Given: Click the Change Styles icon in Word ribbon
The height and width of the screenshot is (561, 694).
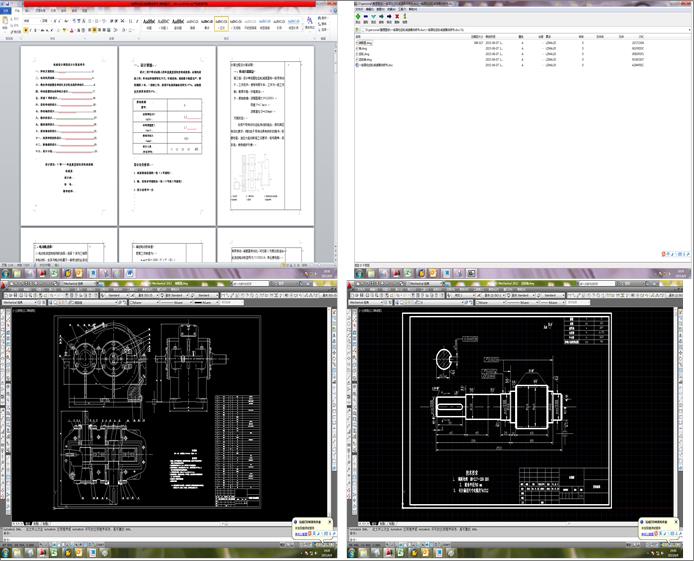Looking at the screenshot, I should click(x=310, y=22).
